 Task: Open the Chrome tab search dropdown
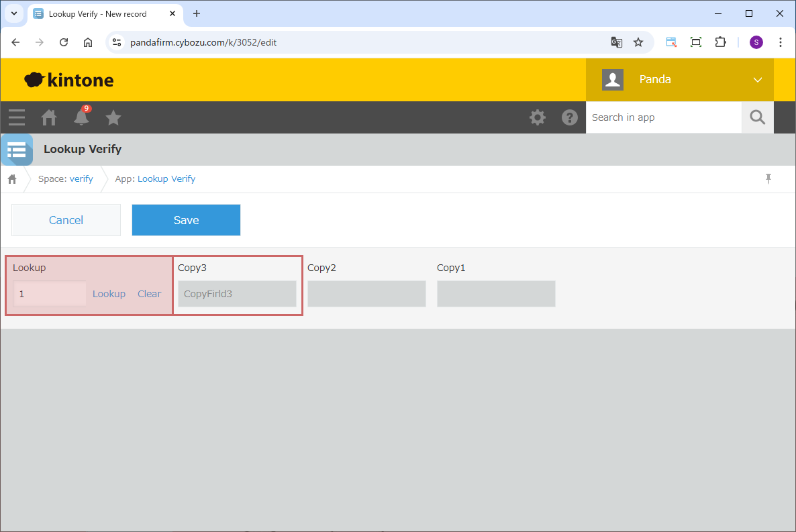tap(13, 13)
